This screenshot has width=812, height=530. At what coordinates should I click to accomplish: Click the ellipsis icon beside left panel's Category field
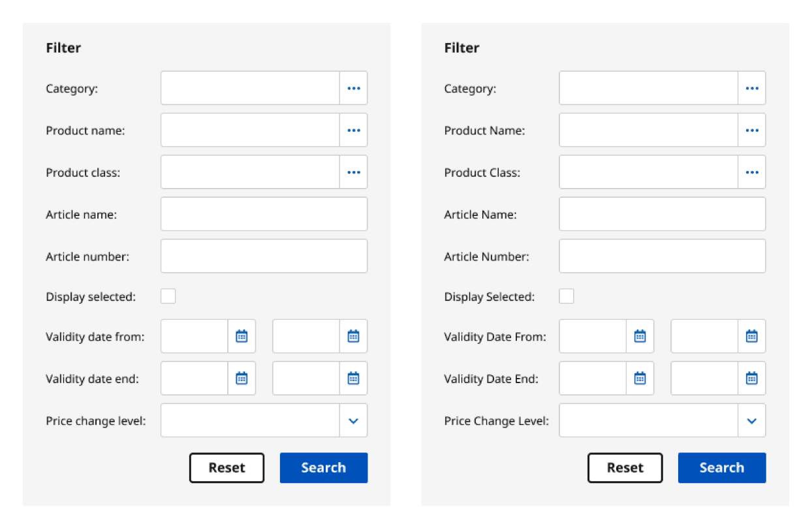(x=354, y=88)
